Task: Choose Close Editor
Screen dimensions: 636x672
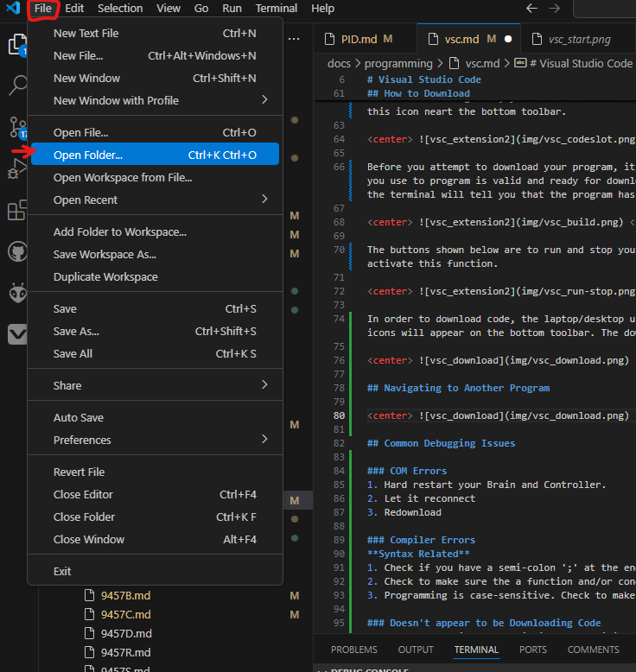Action: point(155,495)
